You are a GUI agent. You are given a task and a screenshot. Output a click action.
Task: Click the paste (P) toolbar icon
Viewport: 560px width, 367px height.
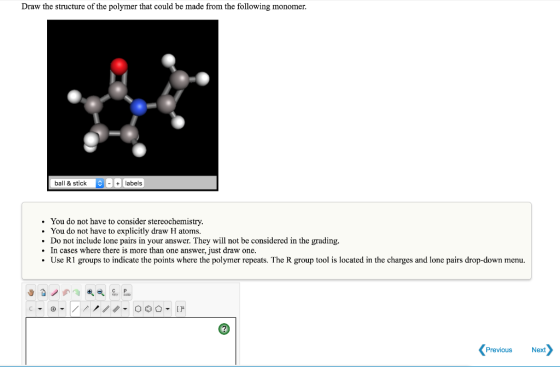(x=126, y=292)
